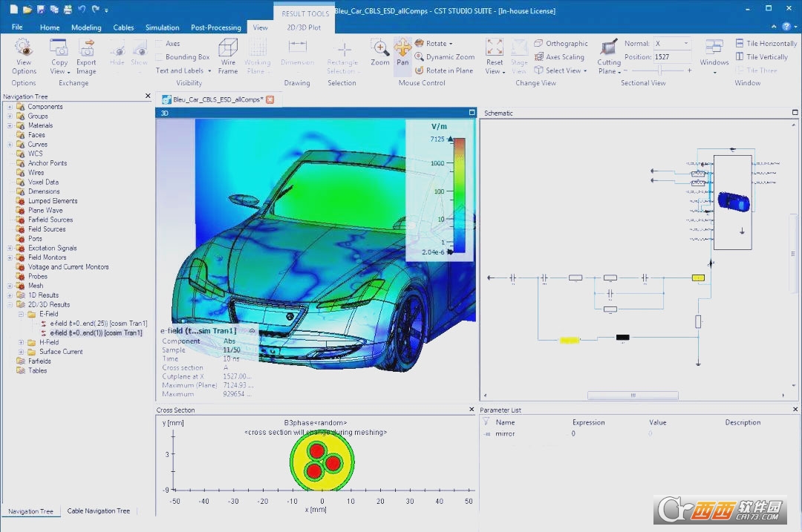Maximize the Schematic pane
Viewport: 802px width, 532px height.
coord(795,113)
